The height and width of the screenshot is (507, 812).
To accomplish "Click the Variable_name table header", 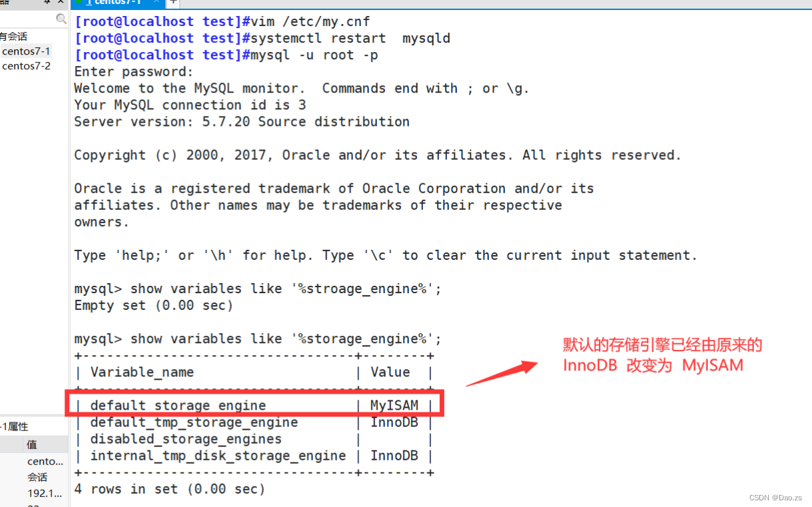I will 142,372.
